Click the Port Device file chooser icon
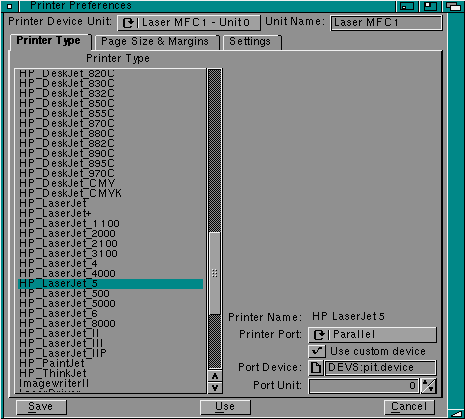The width and height of the screenshot is (465, 419). [x=316, y=367]
